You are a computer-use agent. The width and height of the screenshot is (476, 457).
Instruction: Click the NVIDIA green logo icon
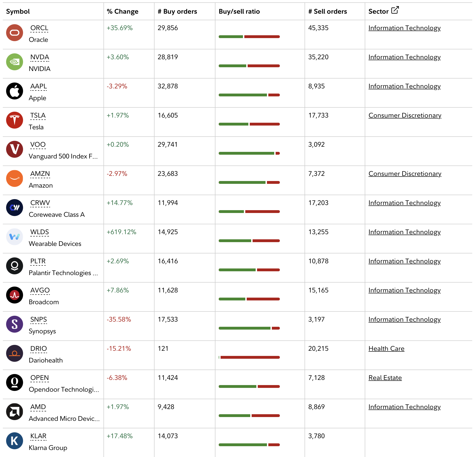coord(15,62)
